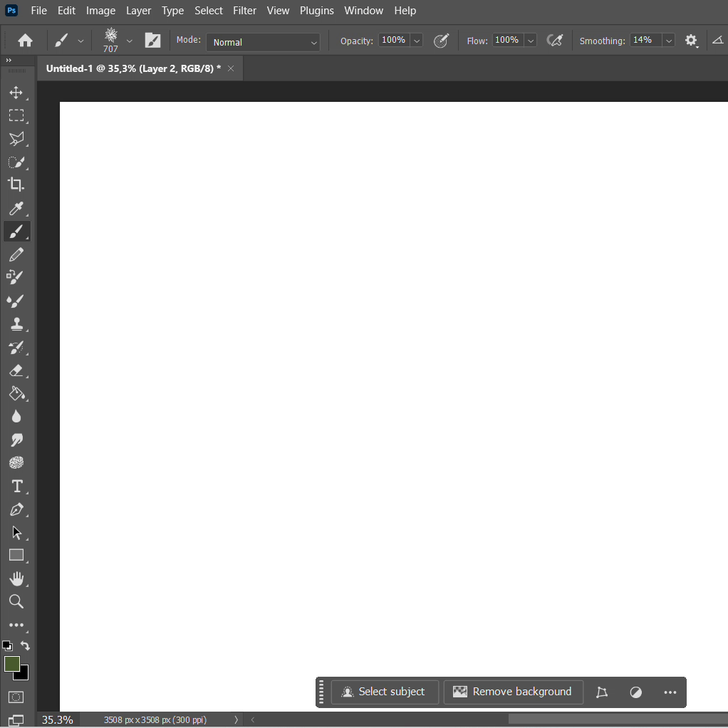Select the Eyedropper tool
The width and height of the screenshot is (728, 728).
(x=17, y=209)
